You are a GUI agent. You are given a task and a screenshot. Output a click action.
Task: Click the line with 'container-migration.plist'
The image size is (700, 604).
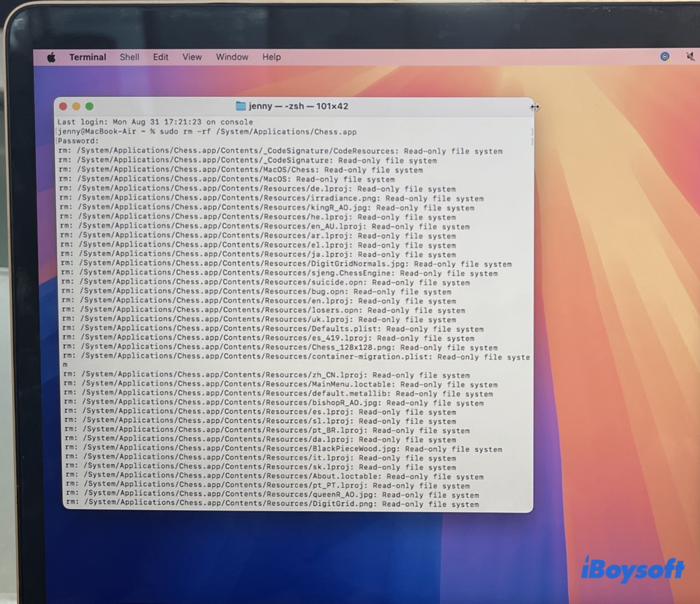[296, 360]
